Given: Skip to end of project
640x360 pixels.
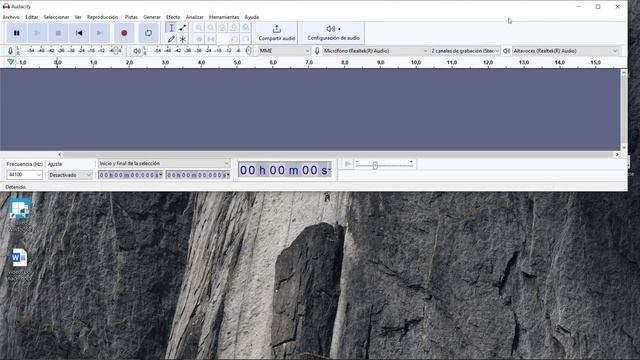Looking at the screenshot, I should (100, 33).
